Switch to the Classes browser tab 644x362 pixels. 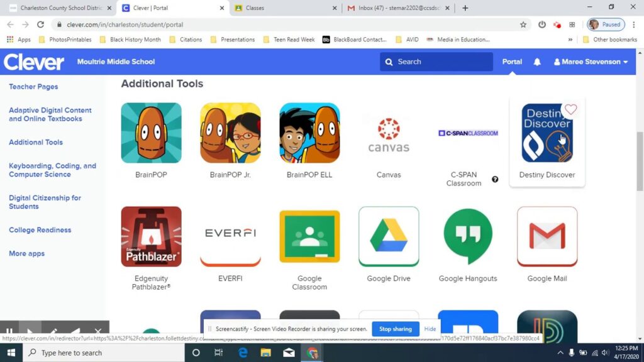pyautogui.click(x=283, y=8)
